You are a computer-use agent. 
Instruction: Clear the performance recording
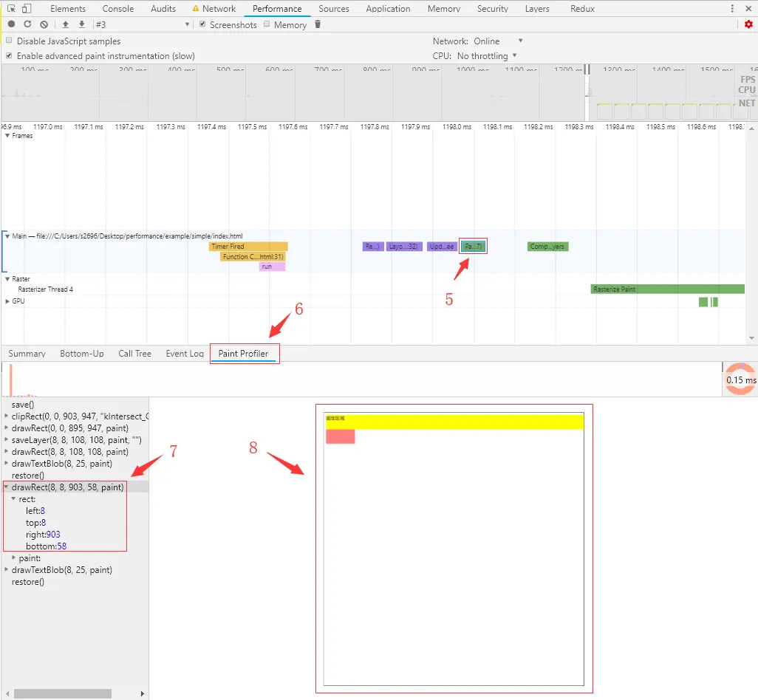(44, 24)
